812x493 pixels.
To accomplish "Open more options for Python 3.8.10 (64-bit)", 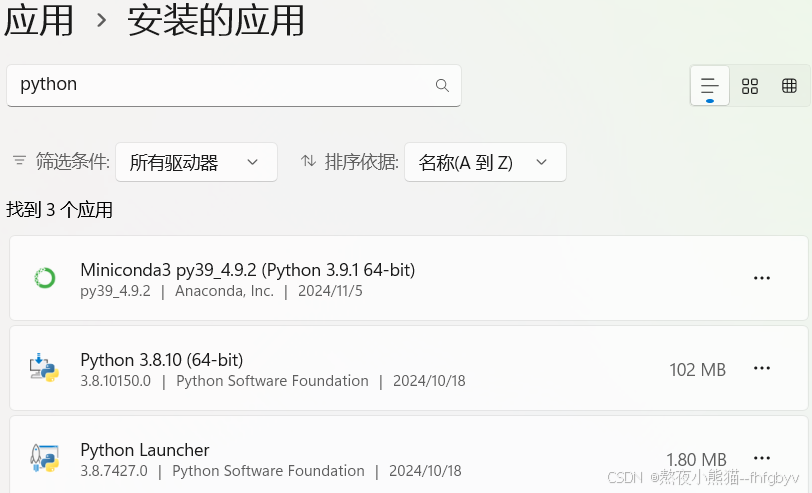I will 761,368.
